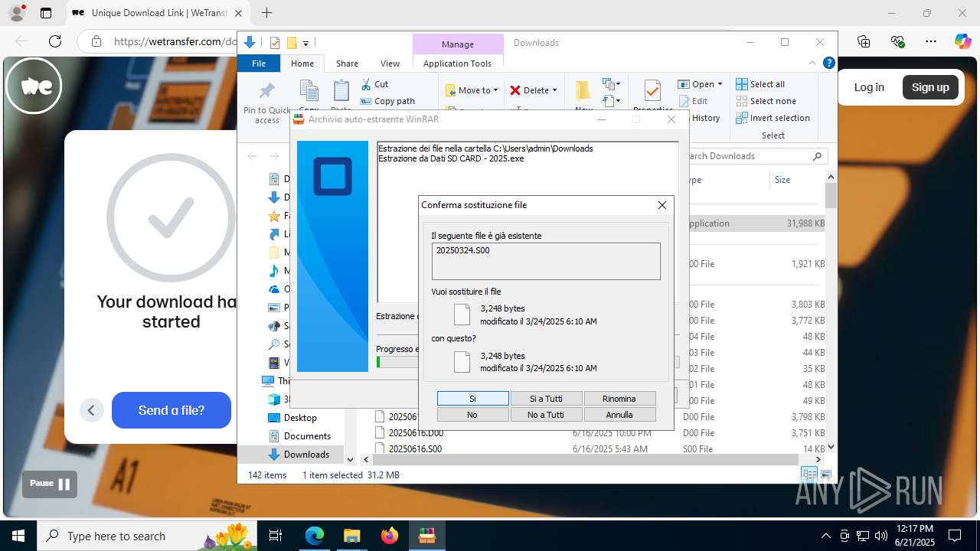The height and width of the screenshot is (551, 980).
Task: Open Customize Quick Access Toolbar dropdown
Action: click(x=305, y=43)
